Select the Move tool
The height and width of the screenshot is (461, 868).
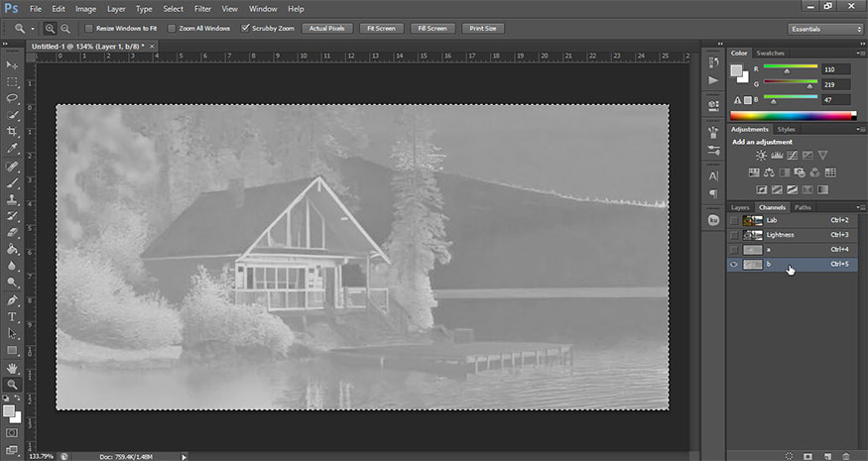[x=13, y=64]
